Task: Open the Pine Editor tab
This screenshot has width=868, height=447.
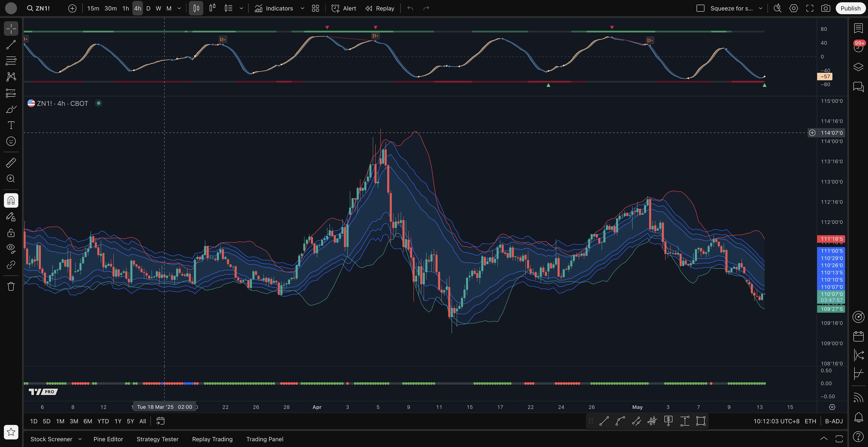Action: pos(108,439)
